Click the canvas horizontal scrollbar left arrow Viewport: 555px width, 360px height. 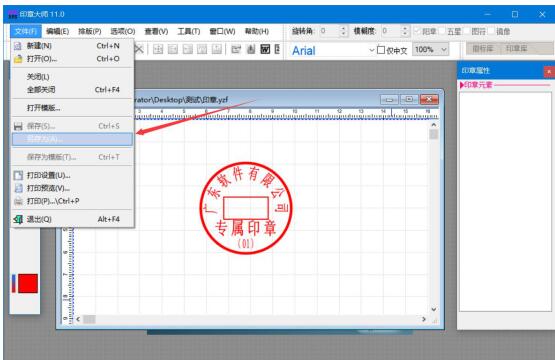(78, 319)
